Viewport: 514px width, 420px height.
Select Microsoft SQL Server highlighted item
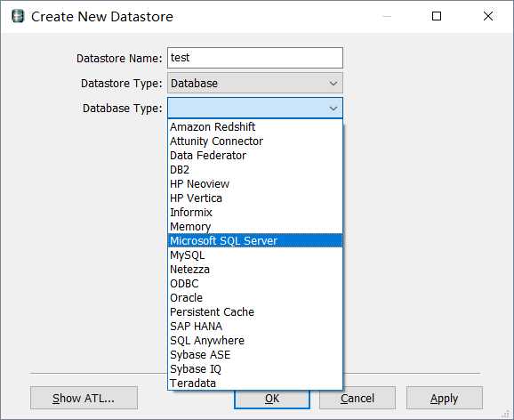(255, 241)
